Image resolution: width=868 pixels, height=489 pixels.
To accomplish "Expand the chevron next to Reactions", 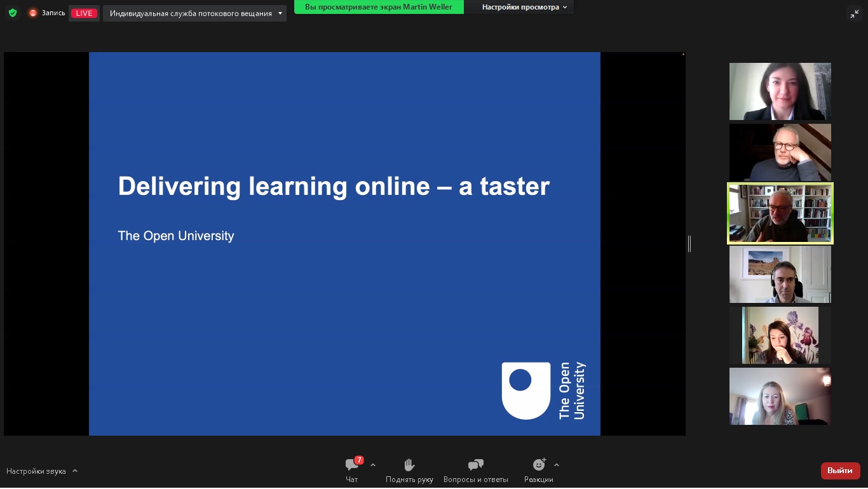I will pyautogui.click(x=557, y=465).
